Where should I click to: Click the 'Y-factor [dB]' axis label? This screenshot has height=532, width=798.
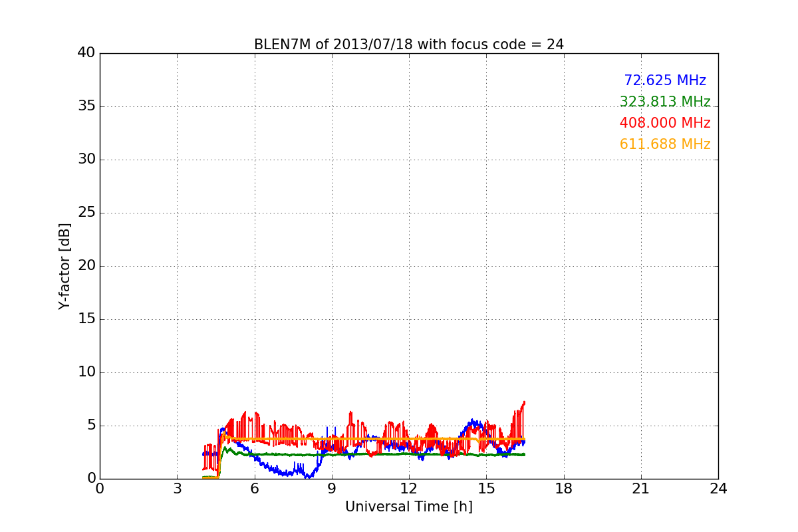coord(64,266)
